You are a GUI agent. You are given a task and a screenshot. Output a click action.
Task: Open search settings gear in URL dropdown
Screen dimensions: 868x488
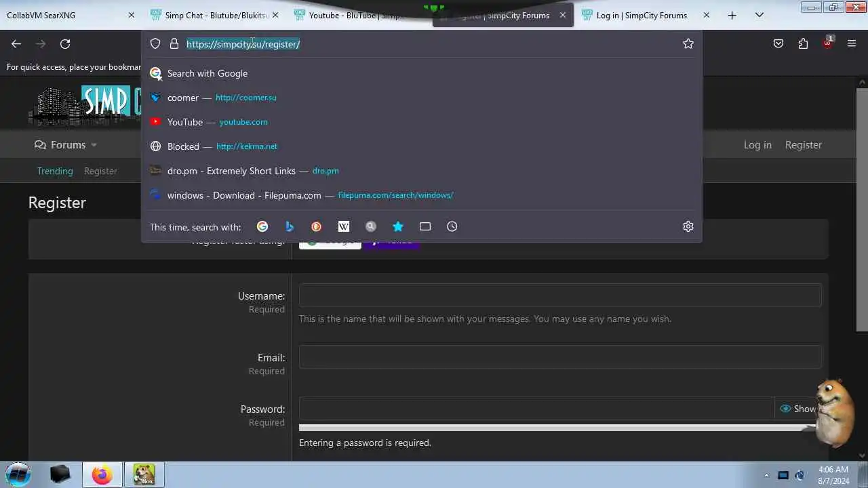[688, 226]
